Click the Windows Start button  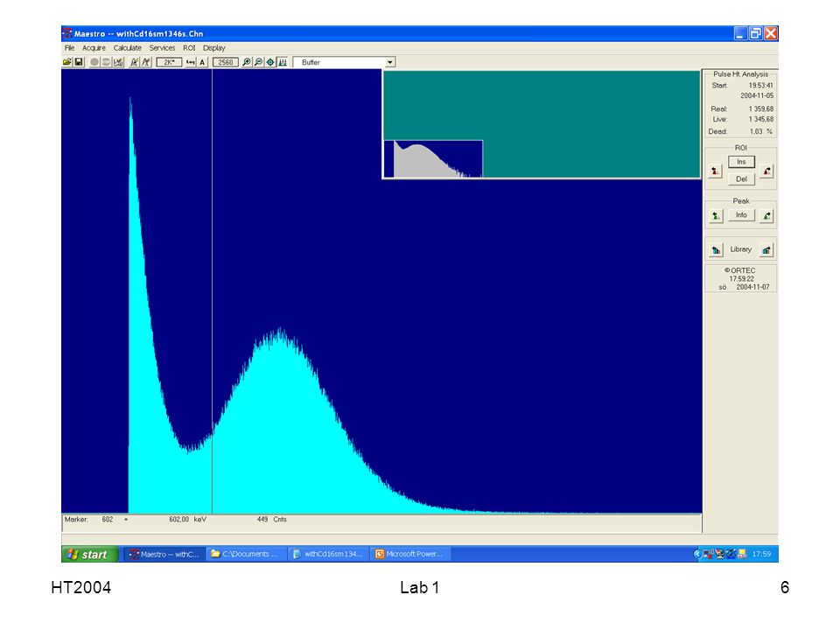coord(89,555)
